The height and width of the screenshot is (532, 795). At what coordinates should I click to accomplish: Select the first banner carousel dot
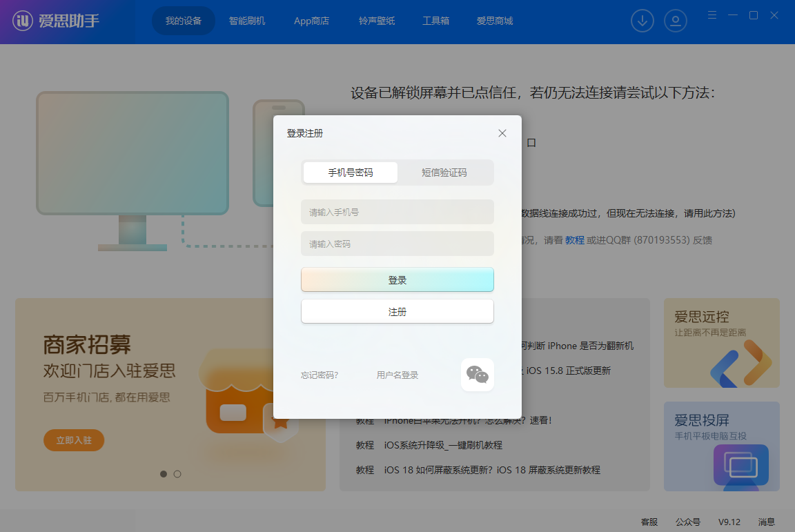(x=164, y=474)
